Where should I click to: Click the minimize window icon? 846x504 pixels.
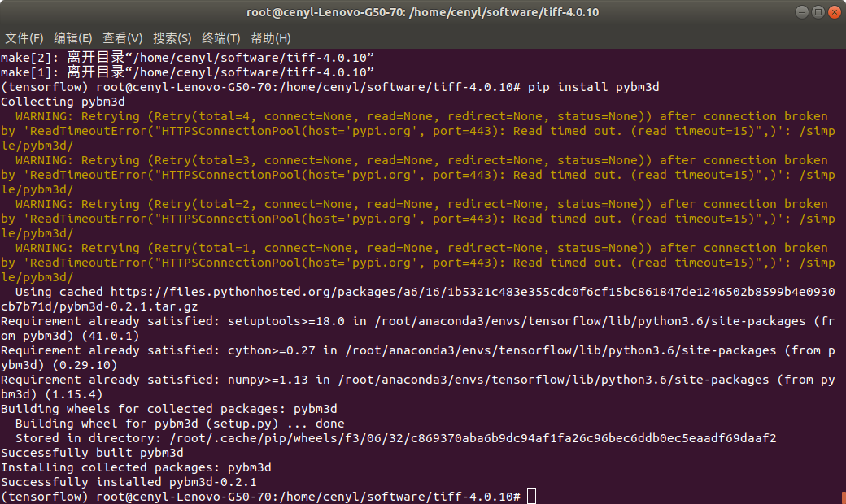tap(801, 11)
